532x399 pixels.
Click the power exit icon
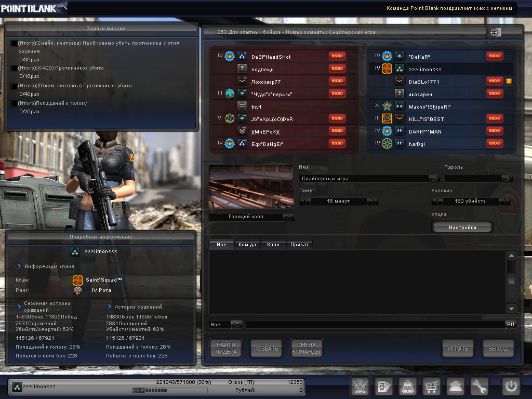(511, 387)
